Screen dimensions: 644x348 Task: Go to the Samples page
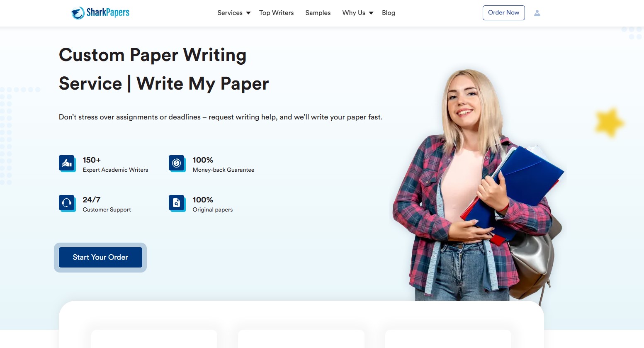318,13
